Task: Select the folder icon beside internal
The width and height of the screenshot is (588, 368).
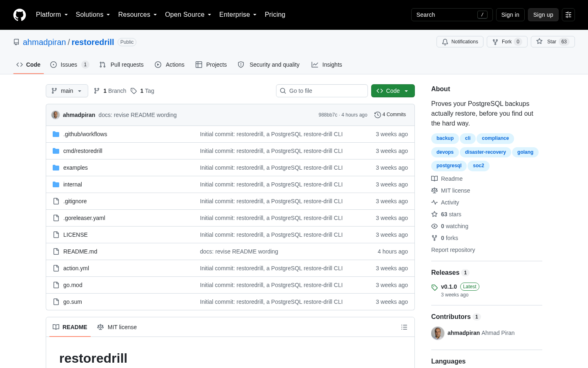Action: point(56,184)
